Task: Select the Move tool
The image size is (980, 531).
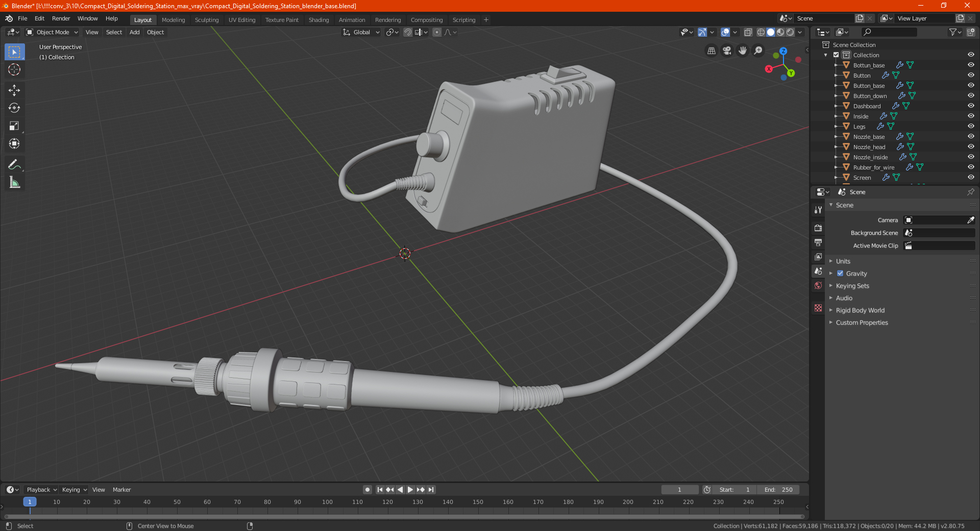Action: point(14,90)
